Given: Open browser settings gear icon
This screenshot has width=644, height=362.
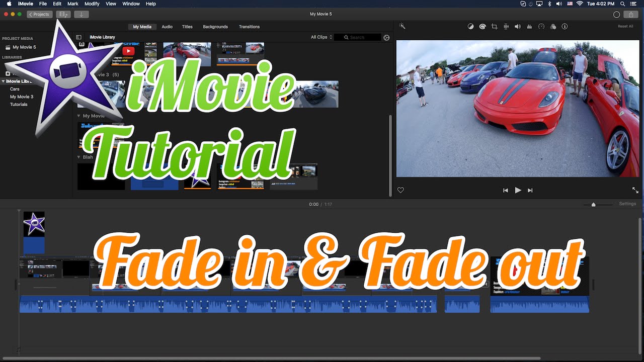Looking at the screenshot, I should click(x=386, y=37).
